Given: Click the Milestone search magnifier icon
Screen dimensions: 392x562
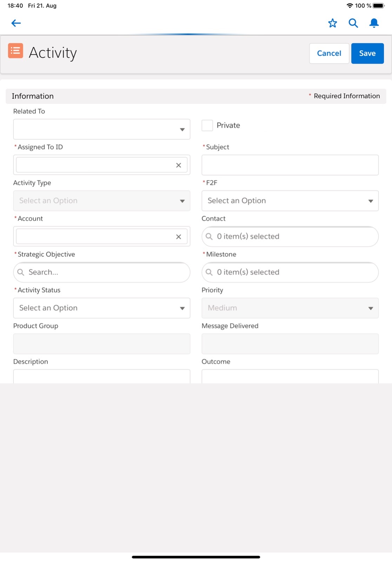Looking at the screenshot, I should [209, 272].
